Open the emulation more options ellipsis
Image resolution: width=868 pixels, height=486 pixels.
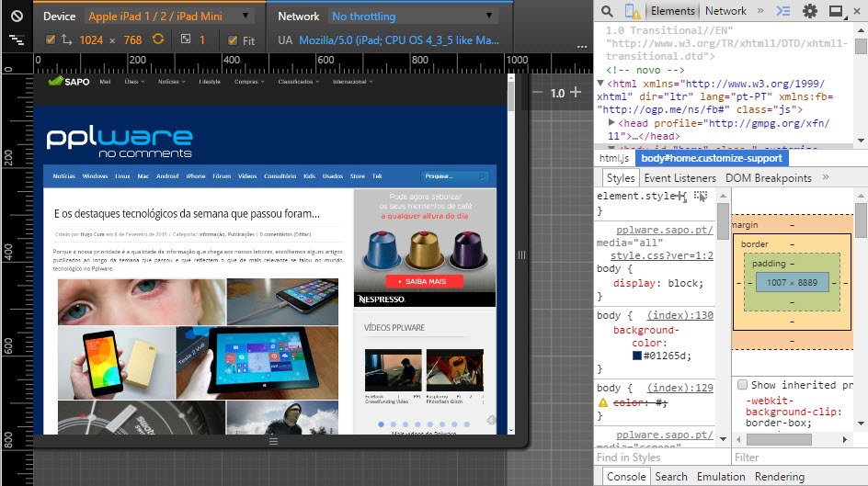tap(582, 47)
